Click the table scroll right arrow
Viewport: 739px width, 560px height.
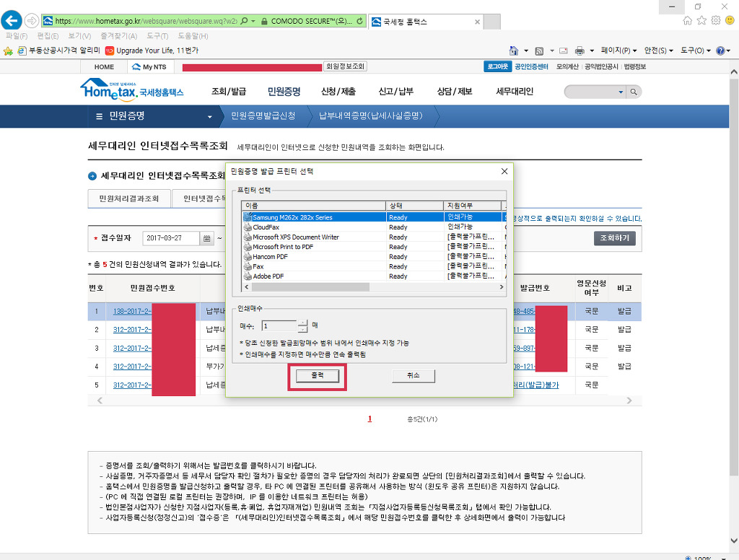[x=629, y=401]
